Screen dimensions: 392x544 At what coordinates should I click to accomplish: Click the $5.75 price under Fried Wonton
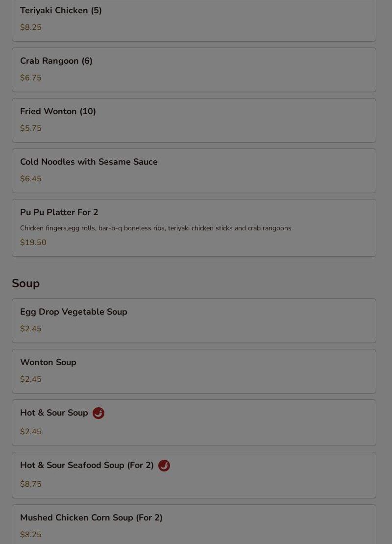31,128
